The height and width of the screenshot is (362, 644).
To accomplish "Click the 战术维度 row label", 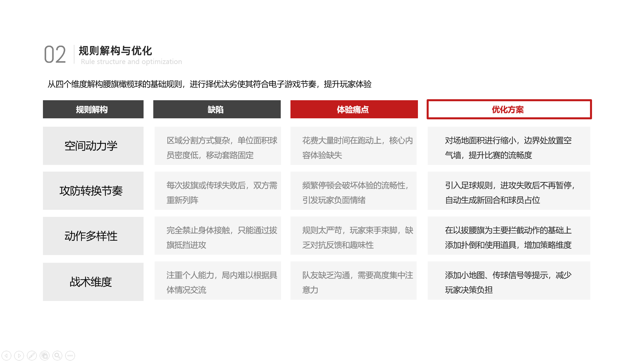I will (93, 282).
